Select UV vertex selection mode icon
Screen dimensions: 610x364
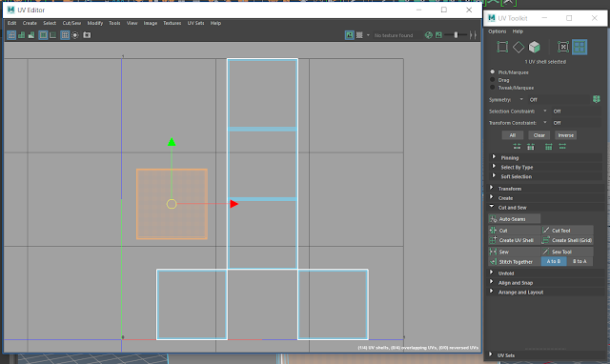pyautogui.click(x=502, y=47)
